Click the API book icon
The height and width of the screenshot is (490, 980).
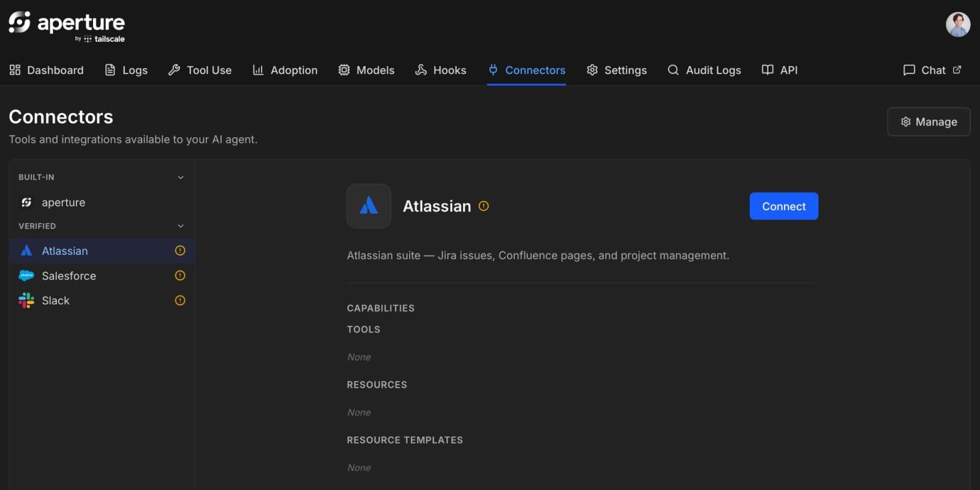(x=767, y=70)
